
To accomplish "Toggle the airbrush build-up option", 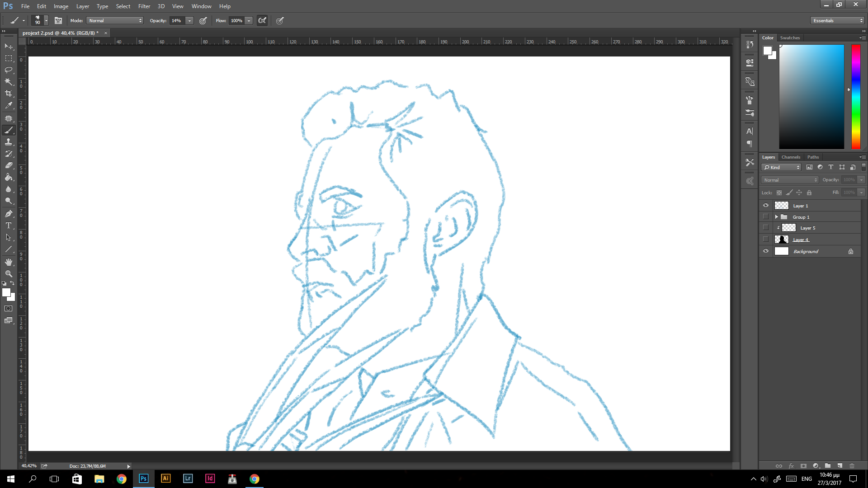I will (x=262, y=20).
